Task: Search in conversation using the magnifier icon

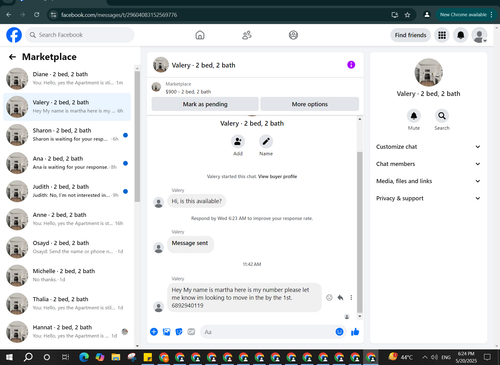Action: pos(442,116)
